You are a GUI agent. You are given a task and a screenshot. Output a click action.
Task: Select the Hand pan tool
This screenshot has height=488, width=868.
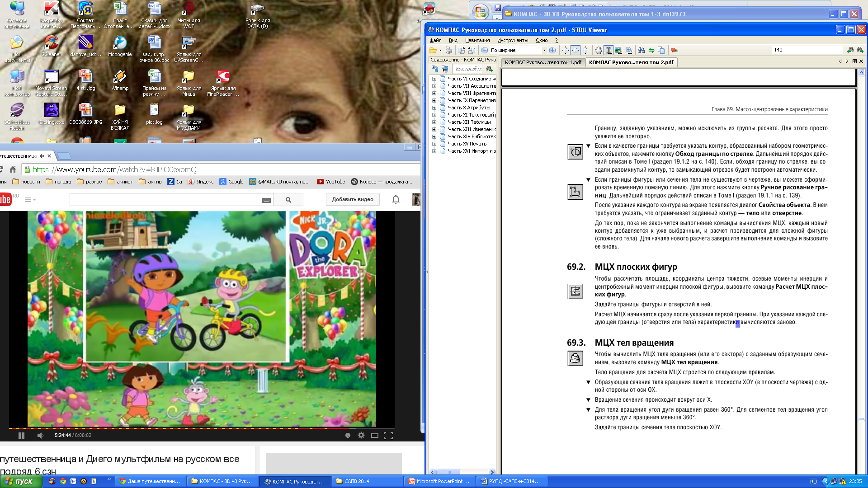coord(599,50)
